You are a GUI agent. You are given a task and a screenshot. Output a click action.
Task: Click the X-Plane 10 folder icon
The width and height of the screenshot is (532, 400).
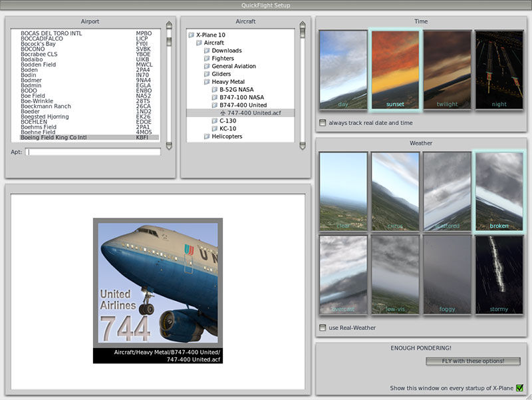[x=192, y=35]
